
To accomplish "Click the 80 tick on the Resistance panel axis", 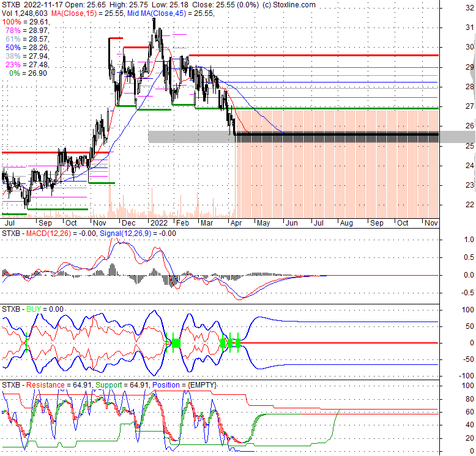I will click(470, 399).
